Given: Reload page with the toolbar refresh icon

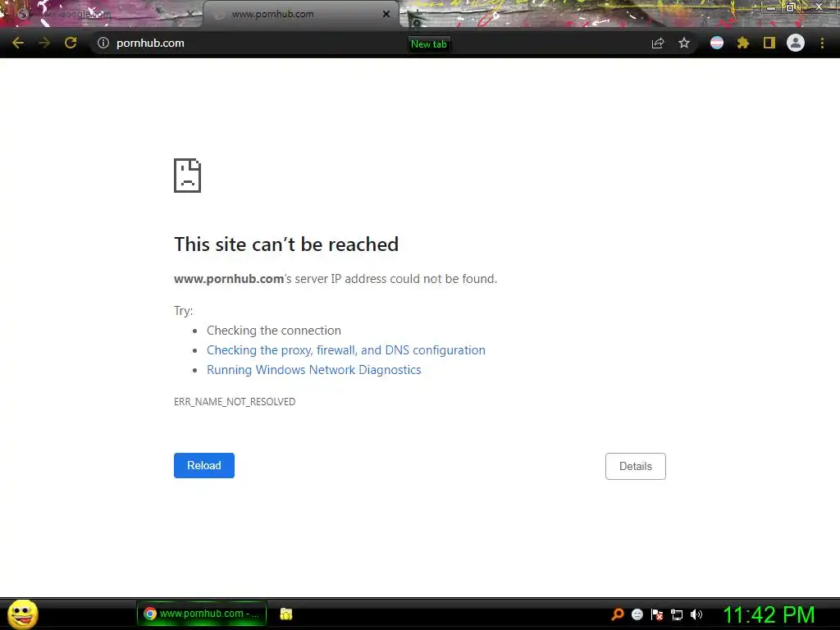Looking at the screenshot, I should pyautogui.click(x=71, y=43).
